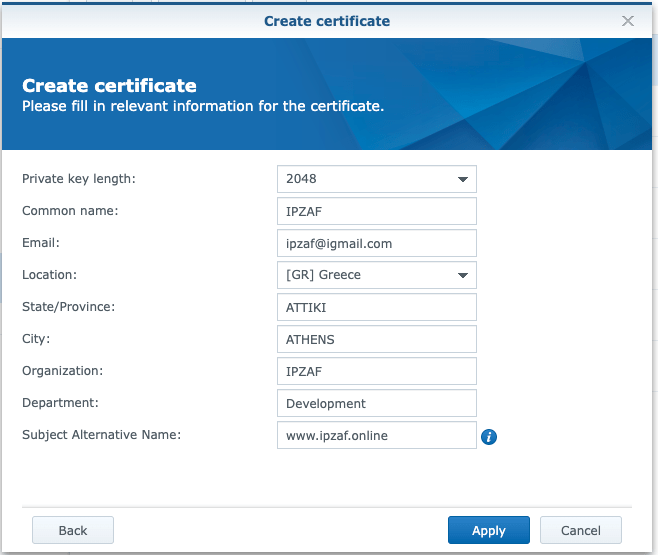Go back with the Back button

73,530
